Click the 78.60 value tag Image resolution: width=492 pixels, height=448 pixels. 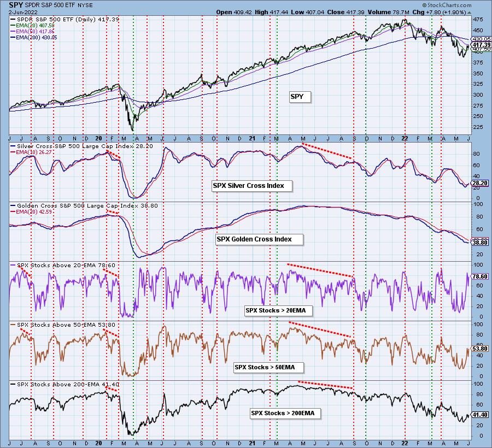coord(481,276)
